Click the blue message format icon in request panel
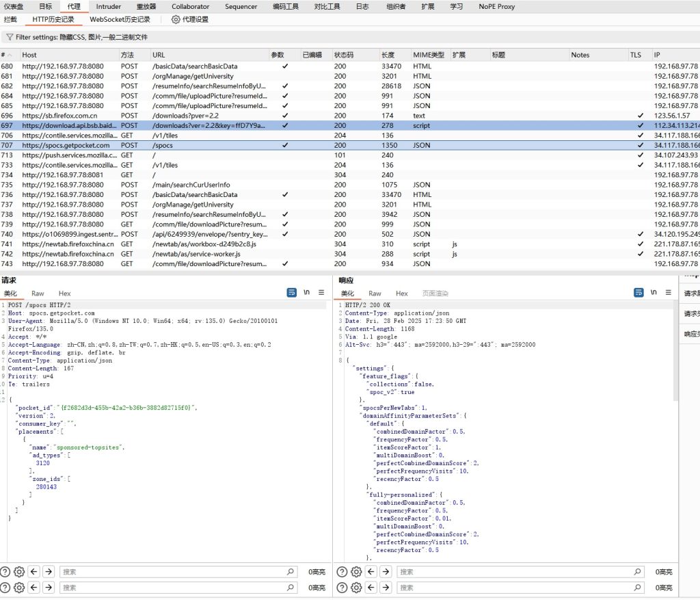The height and width of the screenshot is (600, 700). pos(292,293)
